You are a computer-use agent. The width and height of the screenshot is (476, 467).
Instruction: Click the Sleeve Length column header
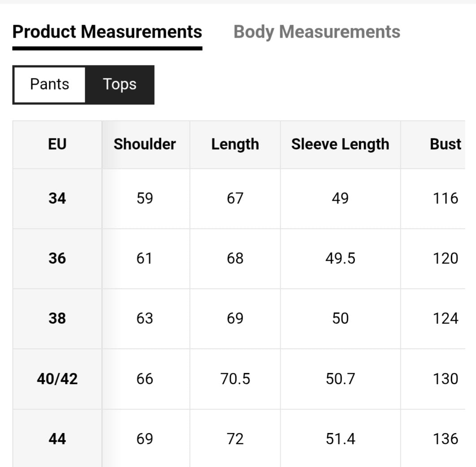click(x=340, y=144)
